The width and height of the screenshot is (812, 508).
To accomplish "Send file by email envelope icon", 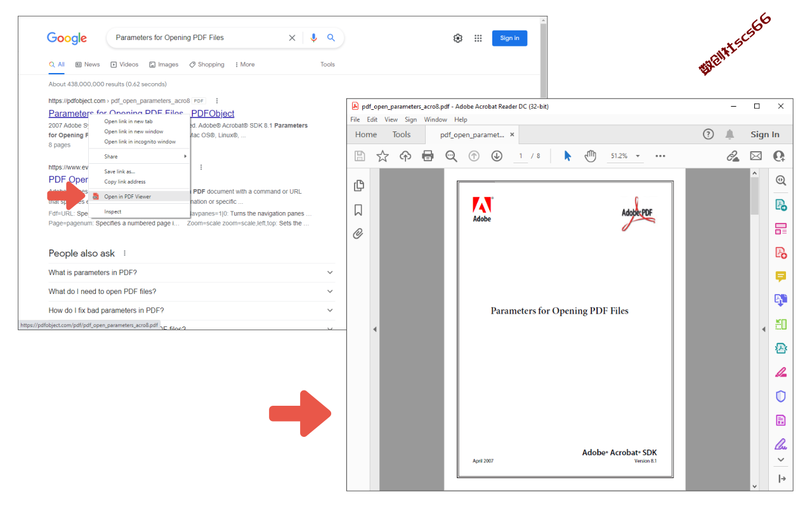I will point(756,156).
